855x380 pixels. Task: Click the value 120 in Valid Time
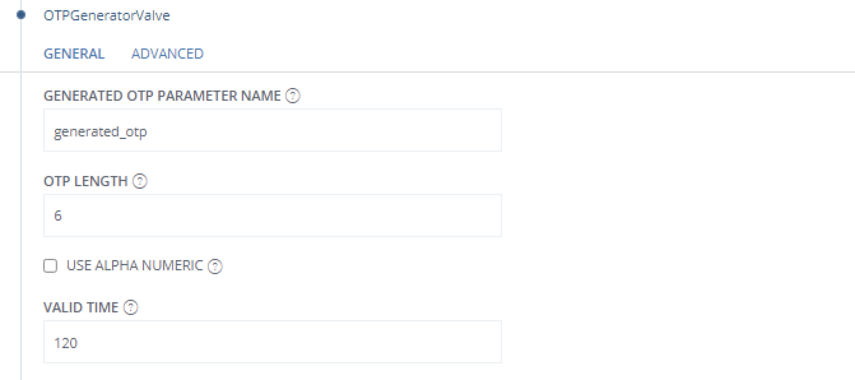pos(65,343)
